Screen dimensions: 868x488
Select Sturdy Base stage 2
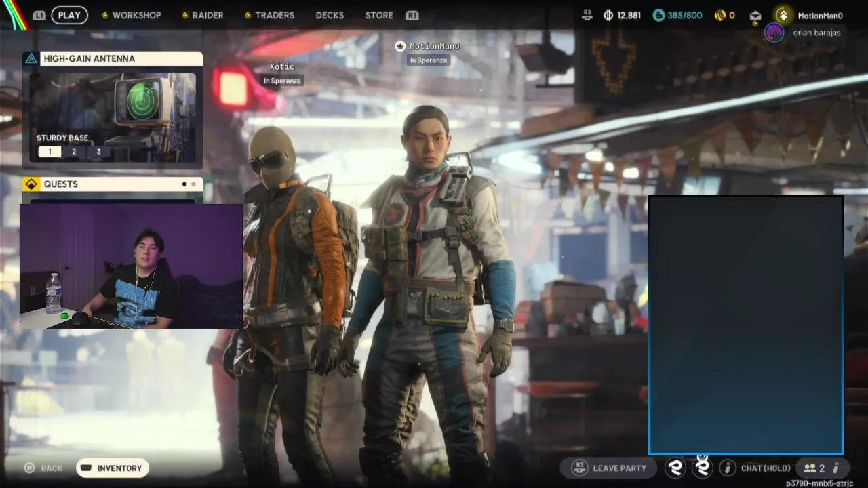74,152
